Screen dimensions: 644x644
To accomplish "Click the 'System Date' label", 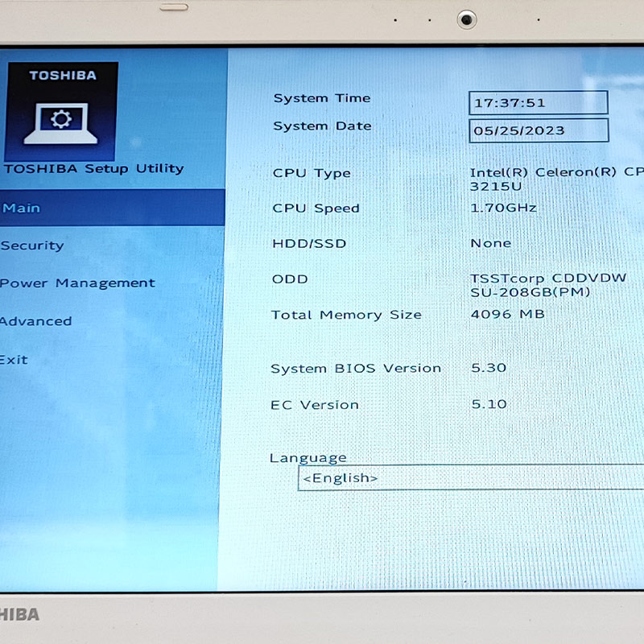I will [x=323, y=126].
